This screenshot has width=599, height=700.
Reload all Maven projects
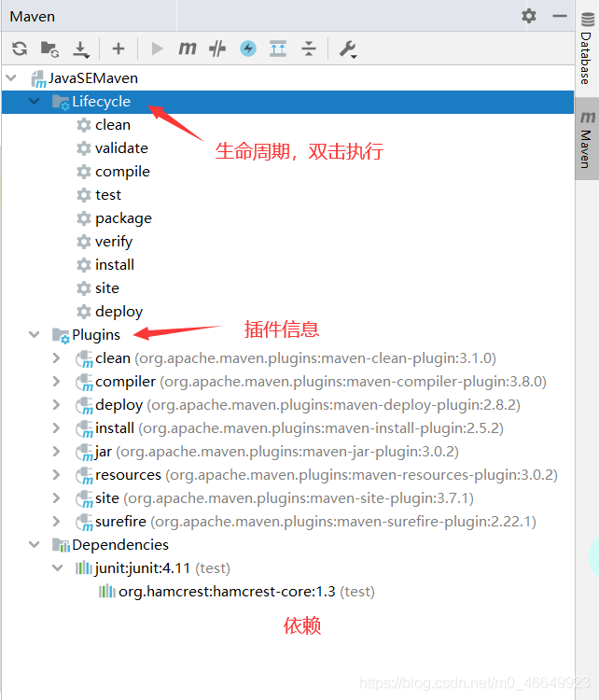(x=20, y=49)
